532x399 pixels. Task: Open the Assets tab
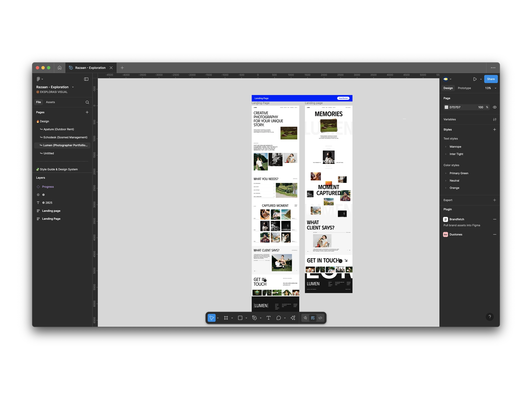(50, 102)
